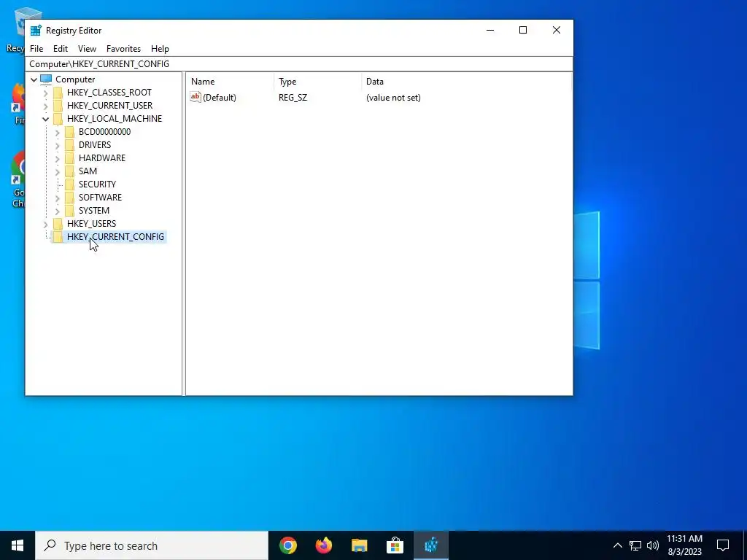
Task: Select the HKEY_CURRENT_CONFIG key label
Action: point(115,237)
